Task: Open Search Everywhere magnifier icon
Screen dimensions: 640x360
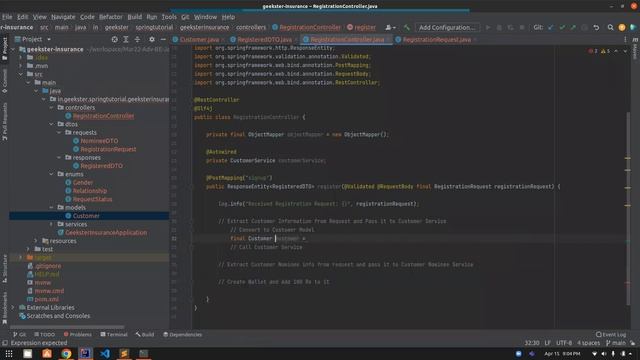Action: point(610,27)
